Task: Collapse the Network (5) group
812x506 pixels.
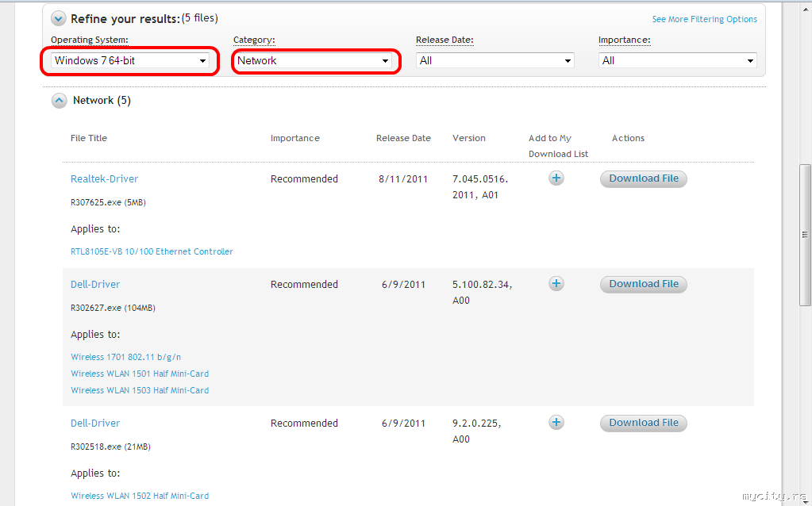Action: pos(59,101)
